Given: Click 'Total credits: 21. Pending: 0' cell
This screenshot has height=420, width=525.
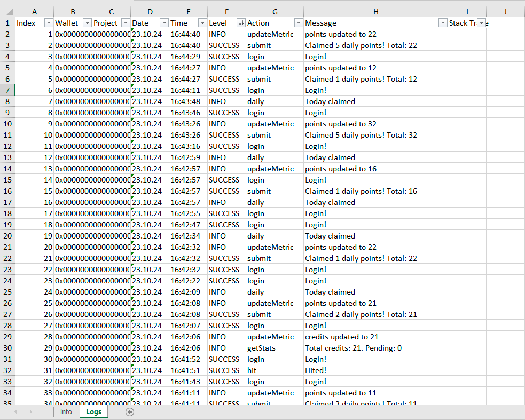Looking at the screenshot, I should 375,348.
